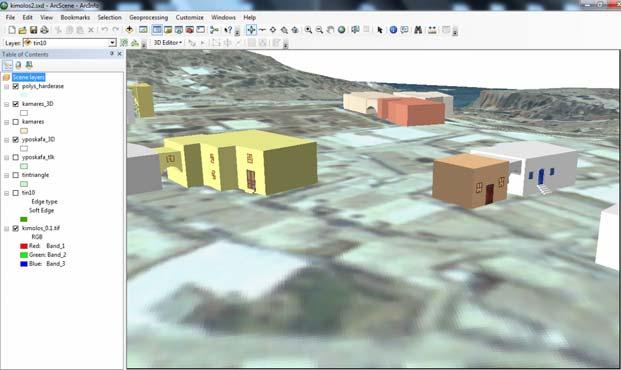Viewport: 621px width, 370px height.
Task: Close the Table of Contents panel
Action: tap(120, 54)
